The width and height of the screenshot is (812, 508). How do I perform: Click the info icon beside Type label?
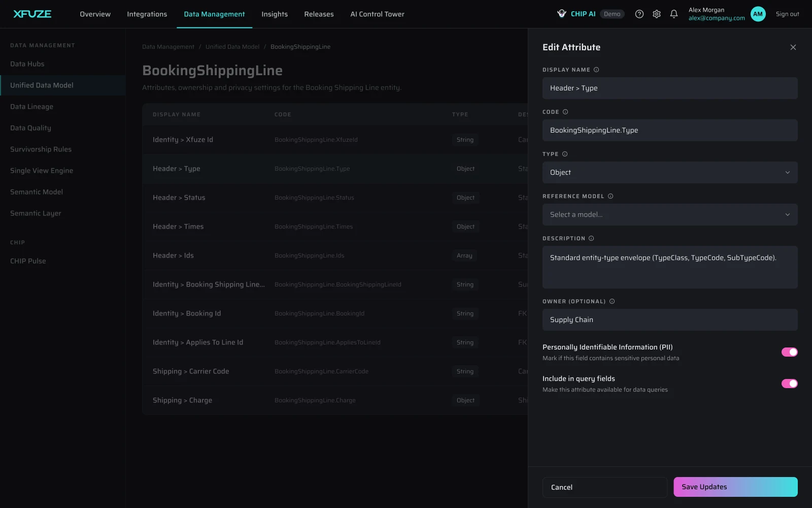pos(565,154)
